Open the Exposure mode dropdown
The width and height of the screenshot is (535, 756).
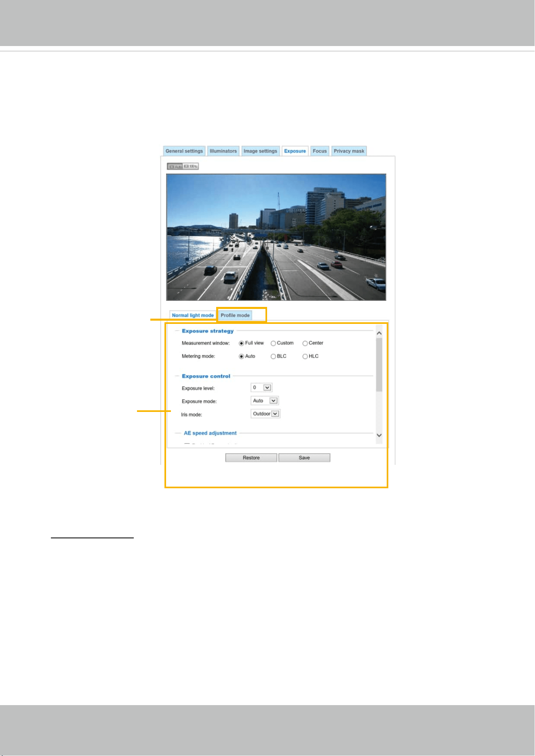point(265,401)
